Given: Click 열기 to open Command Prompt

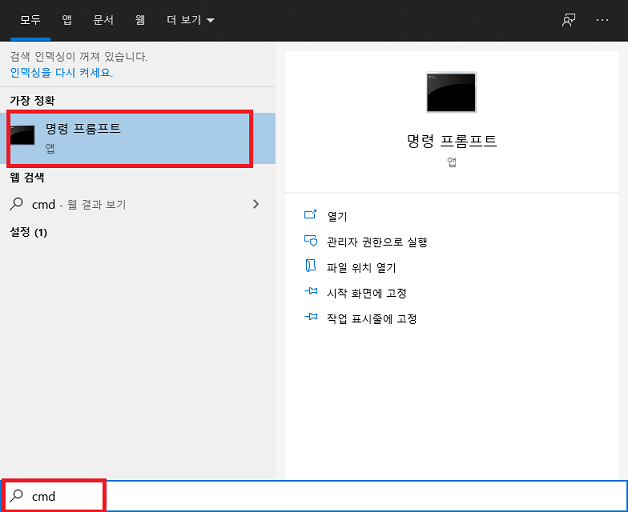Looking at the screenshot, I should [x=337, y=216].
